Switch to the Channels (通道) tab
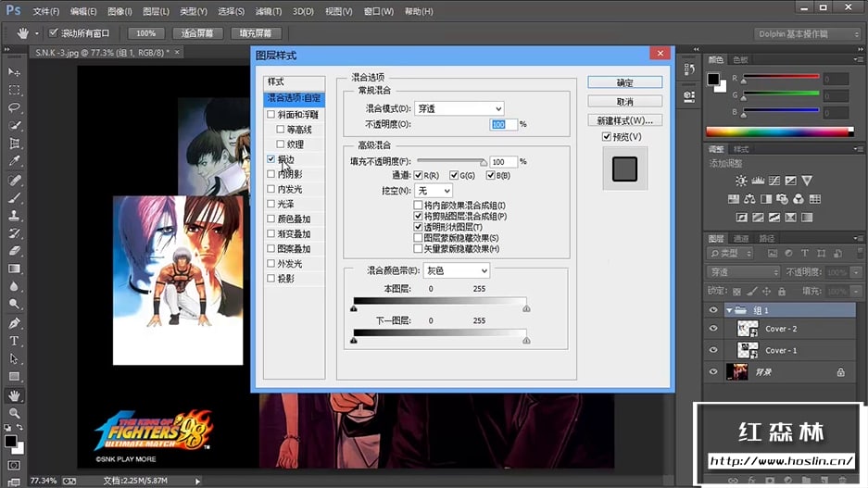Screen dimensions: 868x488 [741, 239]
